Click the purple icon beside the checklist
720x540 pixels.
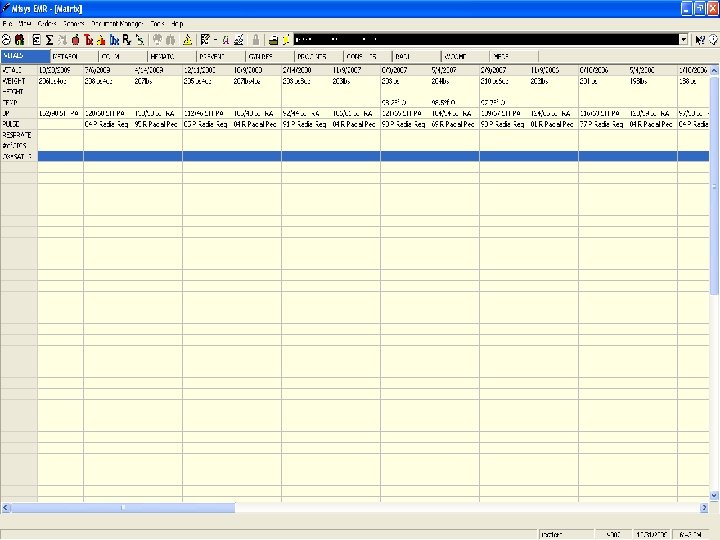tap(225, 40)
